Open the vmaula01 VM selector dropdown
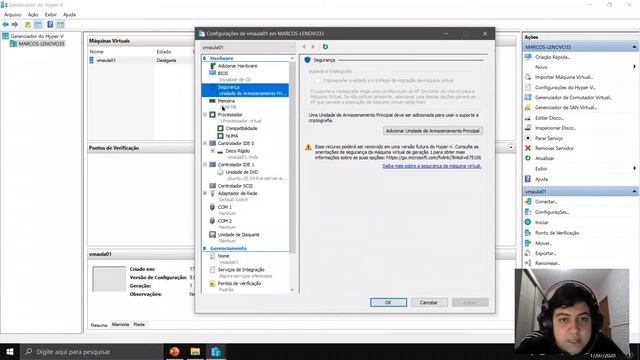 tap(248, 47)
